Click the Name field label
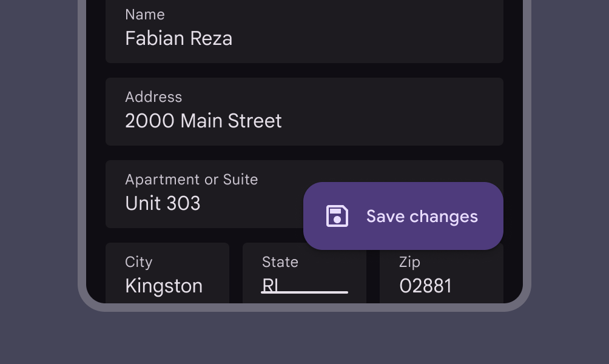This screenshot has width=609, height=364. (145, 15)
